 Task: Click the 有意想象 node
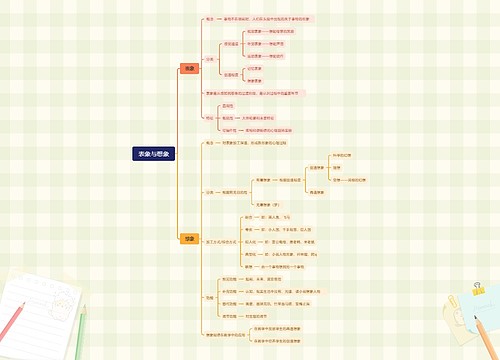(263, 180)
